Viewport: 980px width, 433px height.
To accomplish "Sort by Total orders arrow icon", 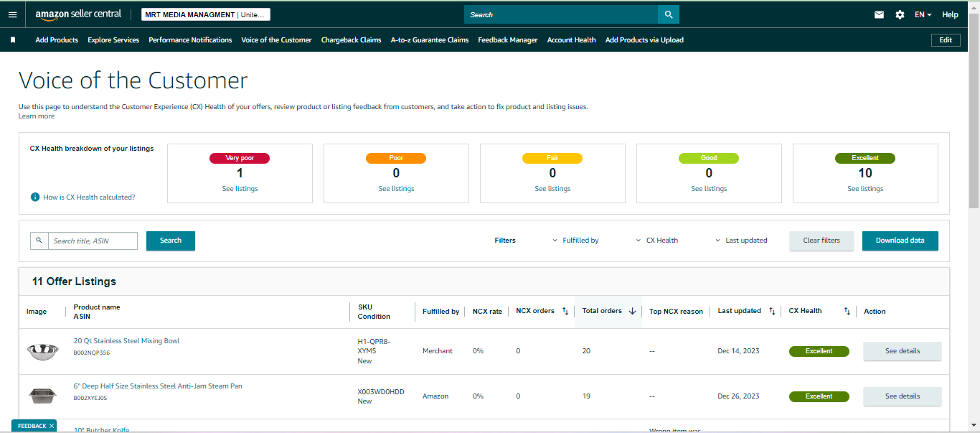I will pos(632,311).
